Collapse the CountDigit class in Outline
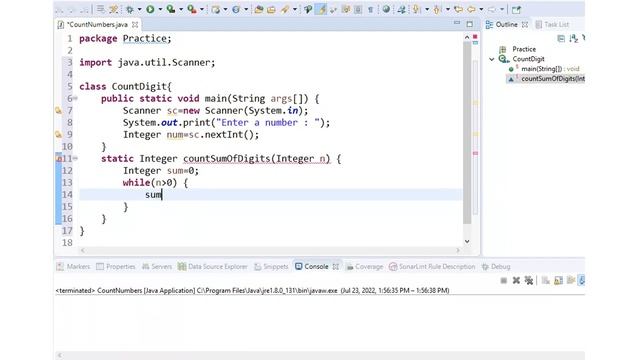This screenshot has width=640, height=360. click(492, 59)
